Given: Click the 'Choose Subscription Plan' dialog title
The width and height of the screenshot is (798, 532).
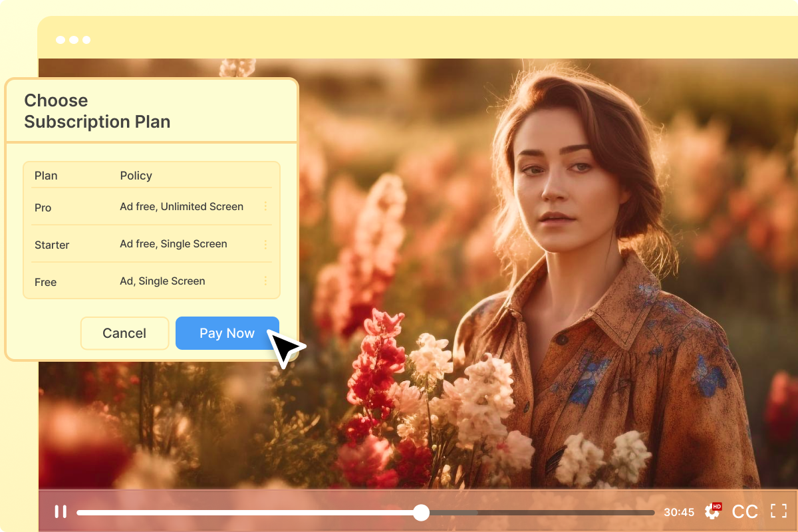Looking at the screenshot, I should [x=97, y=111].
